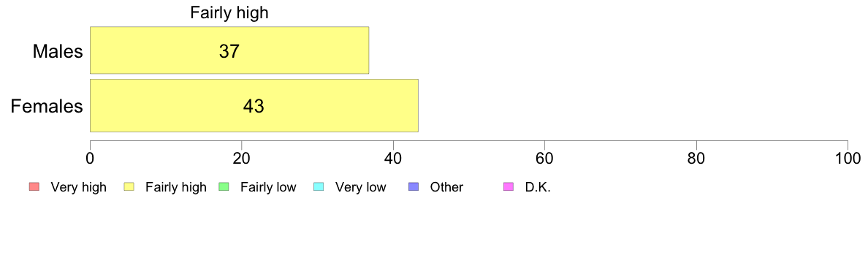Screen dimensions: 868x269
Task: Click the axis tick label 60
Action: point(545,158)
